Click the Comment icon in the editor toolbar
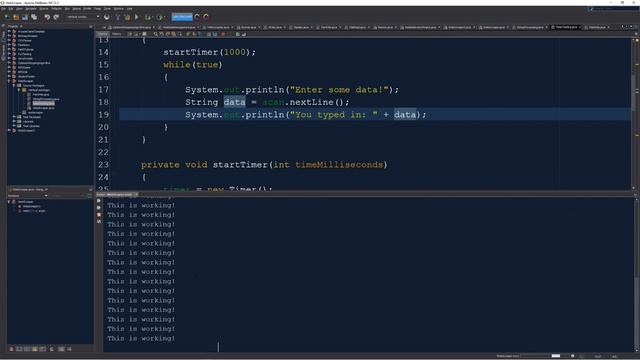Viewport: 640px width, 360px height. pyautogui.click(x=238, y=34)
